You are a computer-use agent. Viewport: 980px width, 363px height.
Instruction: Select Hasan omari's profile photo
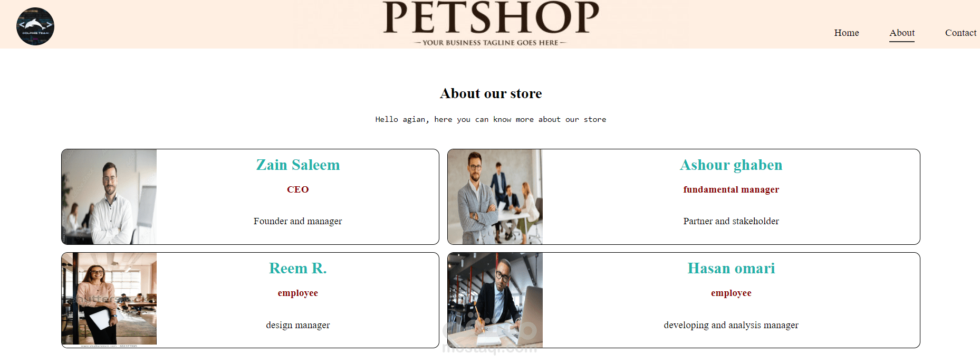(x=495, y=300)
